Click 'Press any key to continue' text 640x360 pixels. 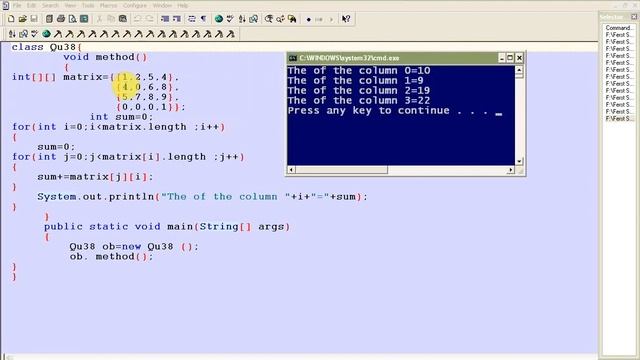pos(369,111)
